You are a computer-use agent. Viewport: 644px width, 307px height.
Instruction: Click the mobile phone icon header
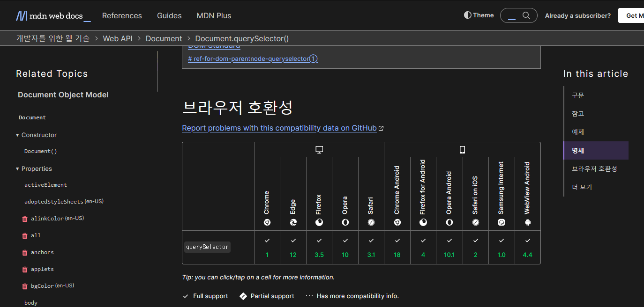462,150
